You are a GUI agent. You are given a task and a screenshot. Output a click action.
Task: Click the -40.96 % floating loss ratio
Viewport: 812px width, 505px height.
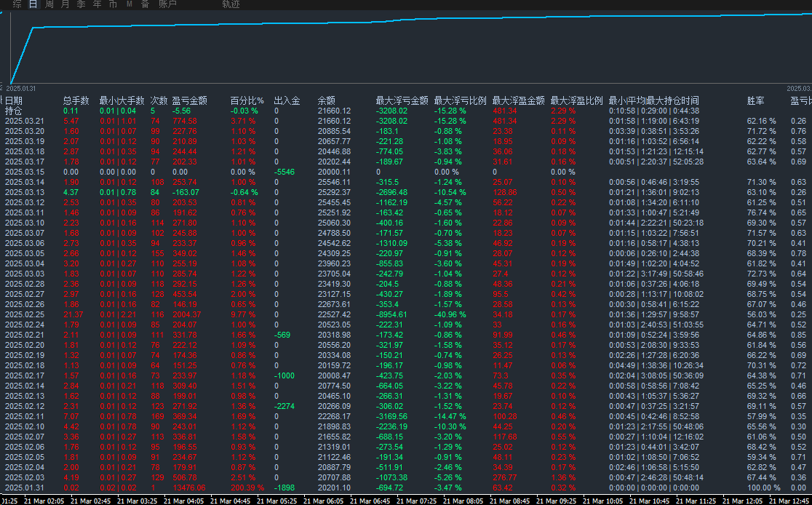[450, 314]
